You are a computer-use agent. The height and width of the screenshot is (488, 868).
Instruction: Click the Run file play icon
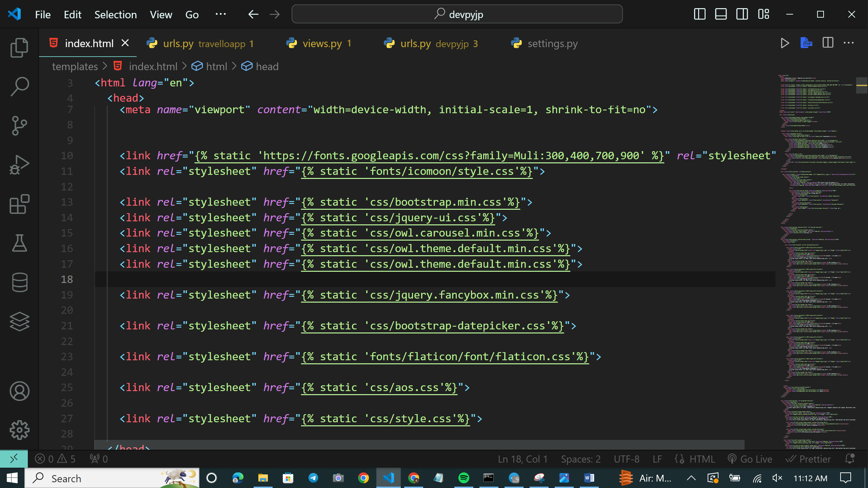pyautogui.click(x=785, y=43)
